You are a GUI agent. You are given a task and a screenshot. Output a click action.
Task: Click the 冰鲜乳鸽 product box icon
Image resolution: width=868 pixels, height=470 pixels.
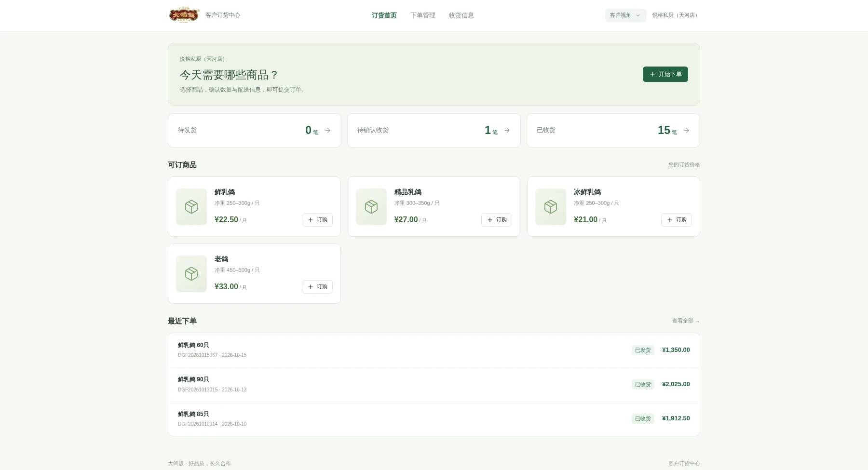[551, 207]
